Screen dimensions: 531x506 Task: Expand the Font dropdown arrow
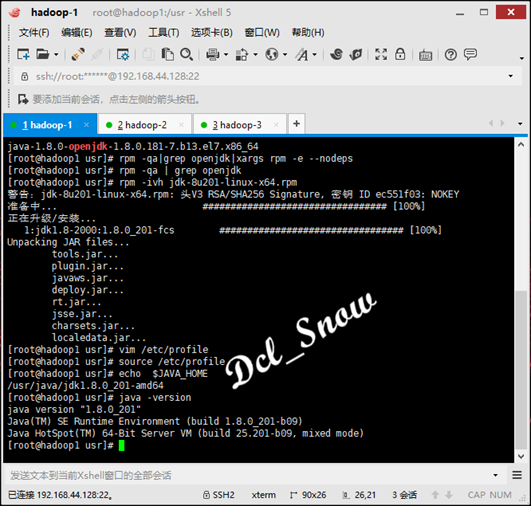coord(315,54)
